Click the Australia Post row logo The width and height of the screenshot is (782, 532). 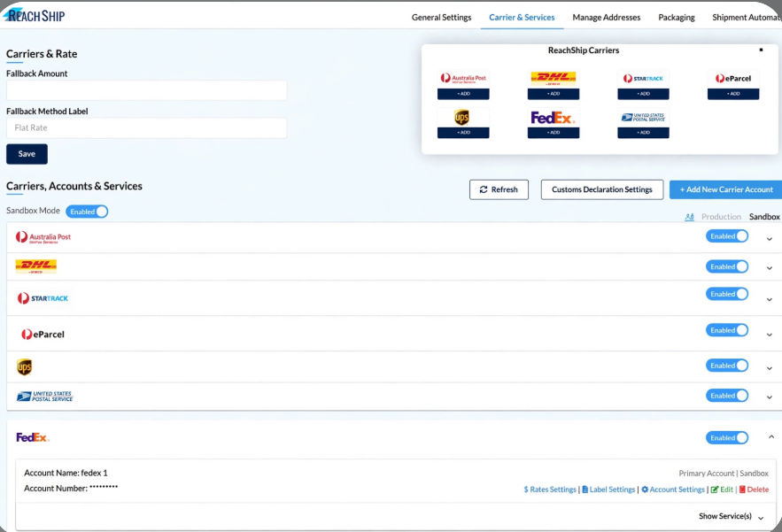point(43,237)
